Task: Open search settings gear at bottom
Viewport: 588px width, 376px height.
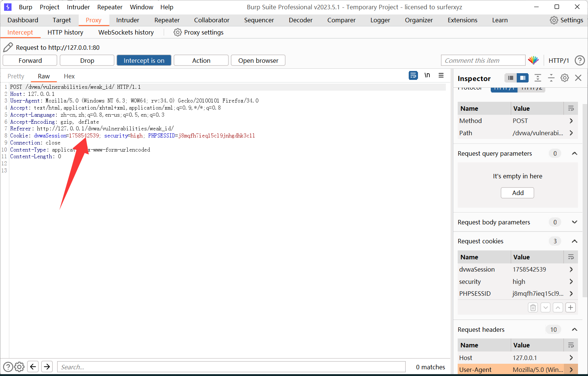Action: coord(19,367)
